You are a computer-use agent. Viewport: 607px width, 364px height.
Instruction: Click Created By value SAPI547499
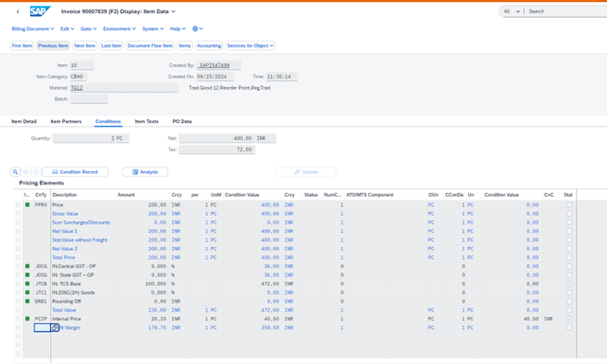218,65
